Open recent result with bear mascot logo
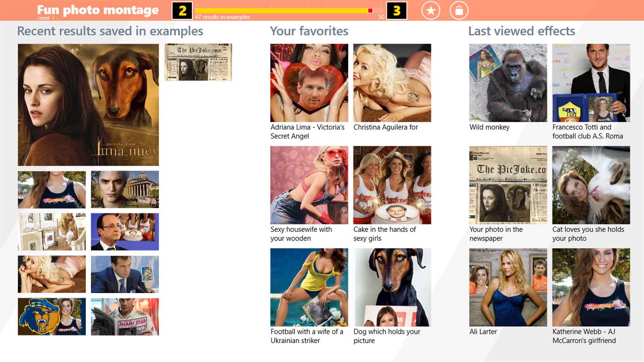Viewport: 644px width, 362px height. click(52, 316)
